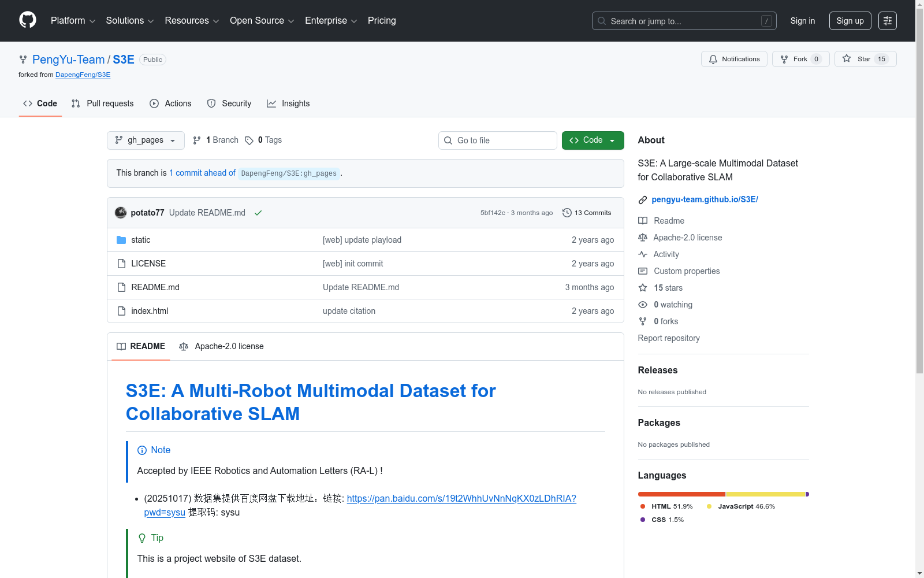Click the HTML segment of language bar

[681, 494]
